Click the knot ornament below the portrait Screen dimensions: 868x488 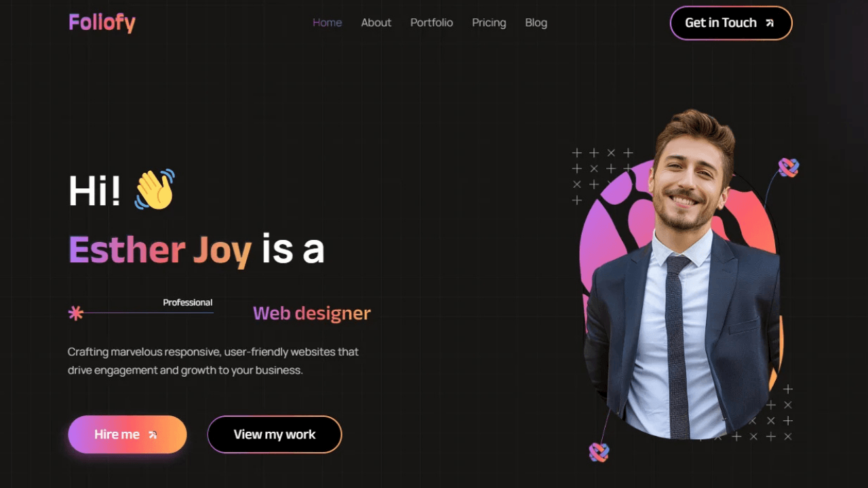[x=599, y=452]
